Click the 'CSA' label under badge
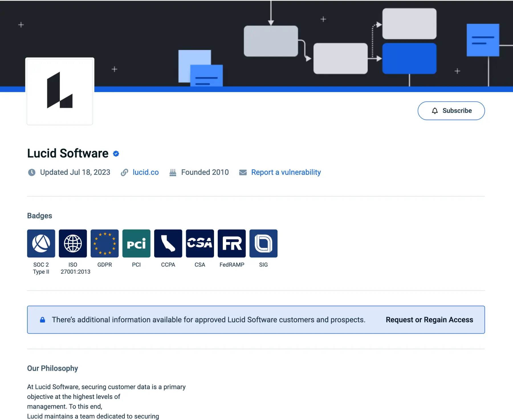This screenshot has height=420, width=513. coord(200,265)
